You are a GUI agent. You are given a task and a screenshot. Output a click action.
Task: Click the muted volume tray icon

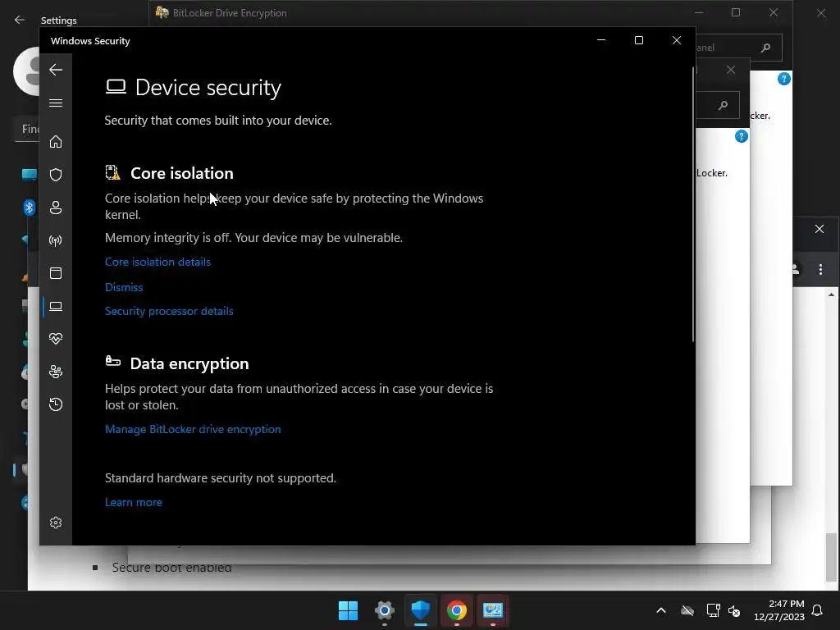coord(734,610)
